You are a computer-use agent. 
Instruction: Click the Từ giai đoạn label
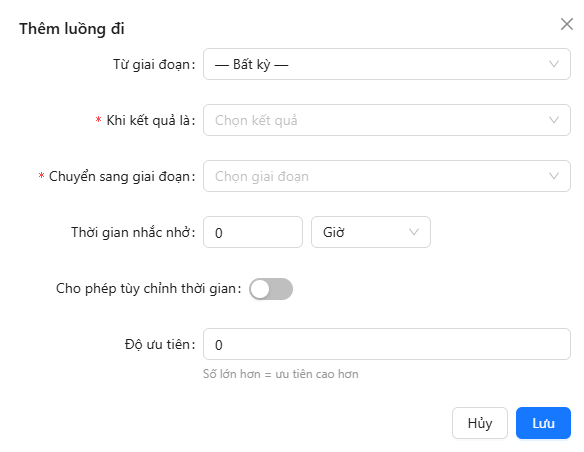coord(154,64)
